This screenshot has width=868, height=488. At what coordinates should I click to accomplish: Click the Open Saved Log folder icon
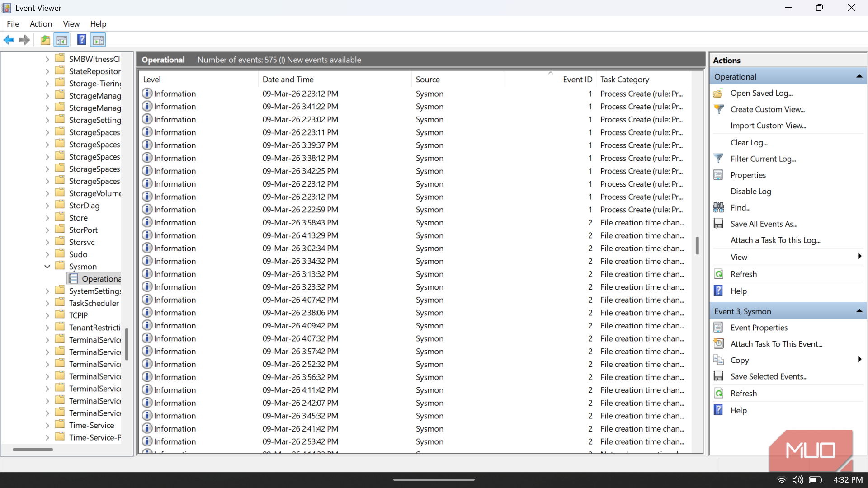(718, 94)
